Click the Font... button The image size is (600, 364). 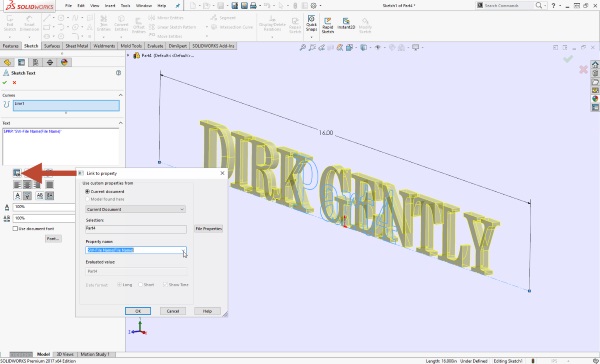coord(53,238)
